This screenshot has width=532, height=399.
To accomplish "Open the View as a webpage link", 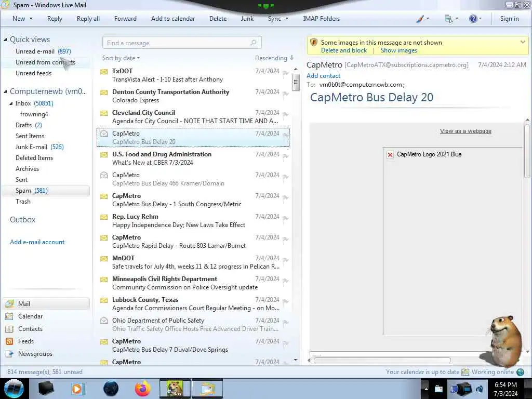I will pos(465,131).
